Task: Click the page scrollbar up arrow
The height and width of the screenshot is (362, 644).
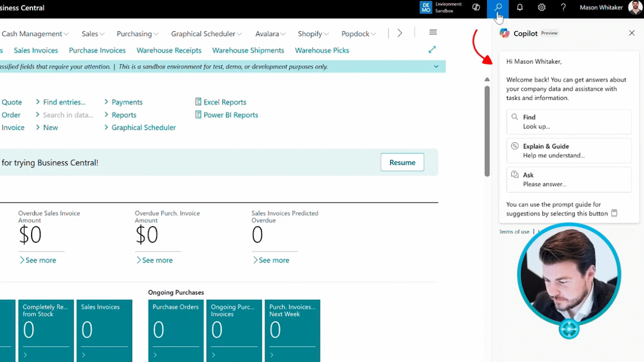Action: click(x=487, y=79)
